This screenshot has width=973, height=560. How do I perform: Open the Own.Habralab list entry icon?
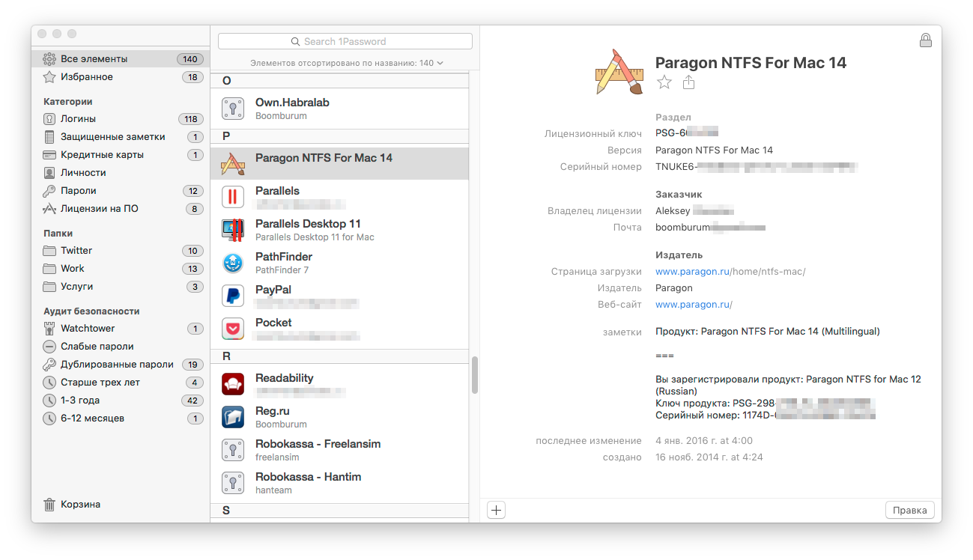click(233, 109)
